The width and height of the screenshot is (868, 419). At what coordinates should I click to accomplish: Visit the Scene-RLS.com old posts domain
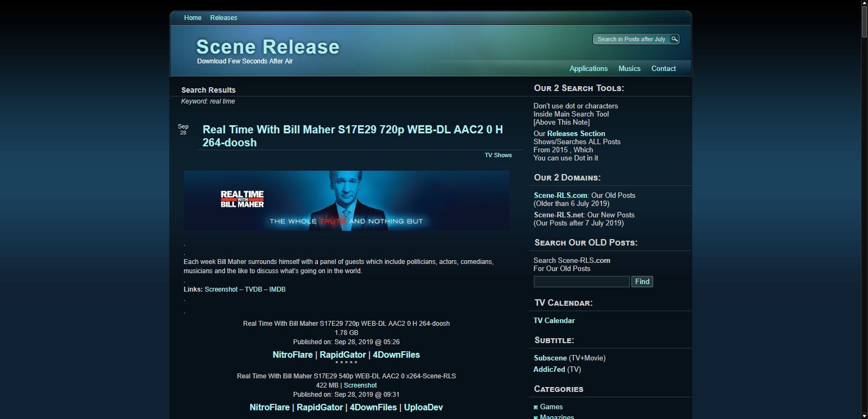click(560, 195)
